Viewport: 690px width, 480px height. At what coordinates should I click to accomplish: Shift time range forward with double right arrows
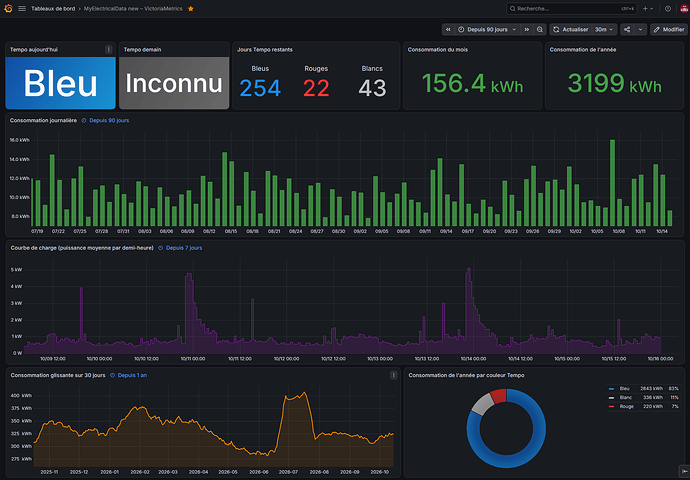[527, 29]
